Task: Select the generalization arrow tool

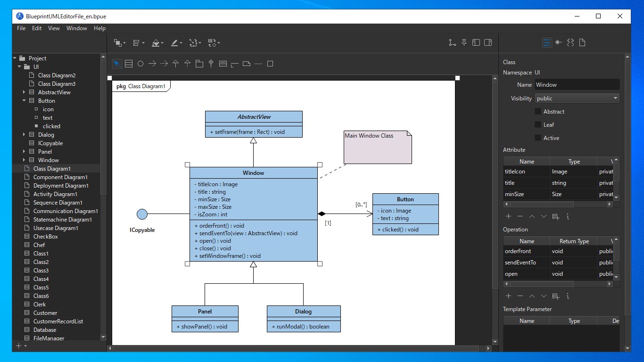Action: tap(175, 63)
